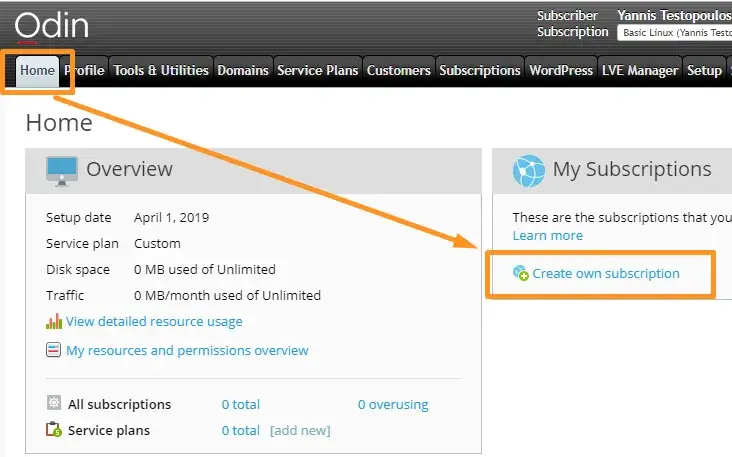Viewport: 732px width, 457px height.
Task: Open the Subscriptions tab
Action: pos(480,71)
